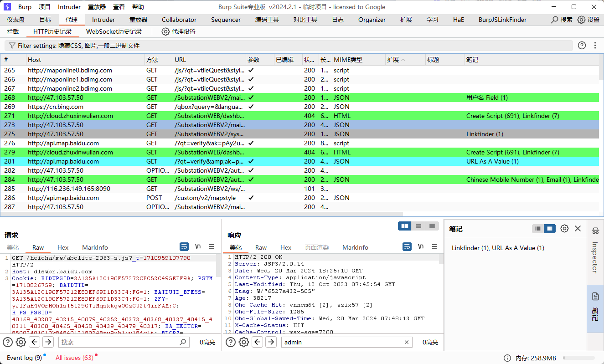Go to next match in request search
Viewport: 604px width, 364px height.
(x=48, y=342)
